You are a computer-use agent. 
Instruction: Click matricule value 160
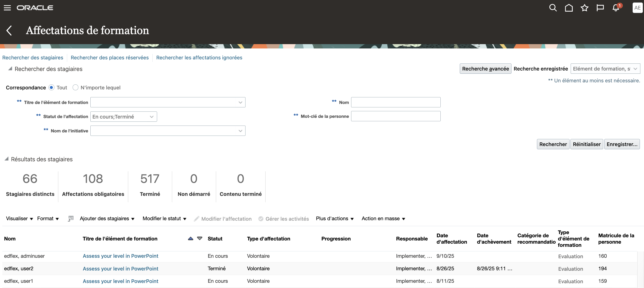click(603, 256)
